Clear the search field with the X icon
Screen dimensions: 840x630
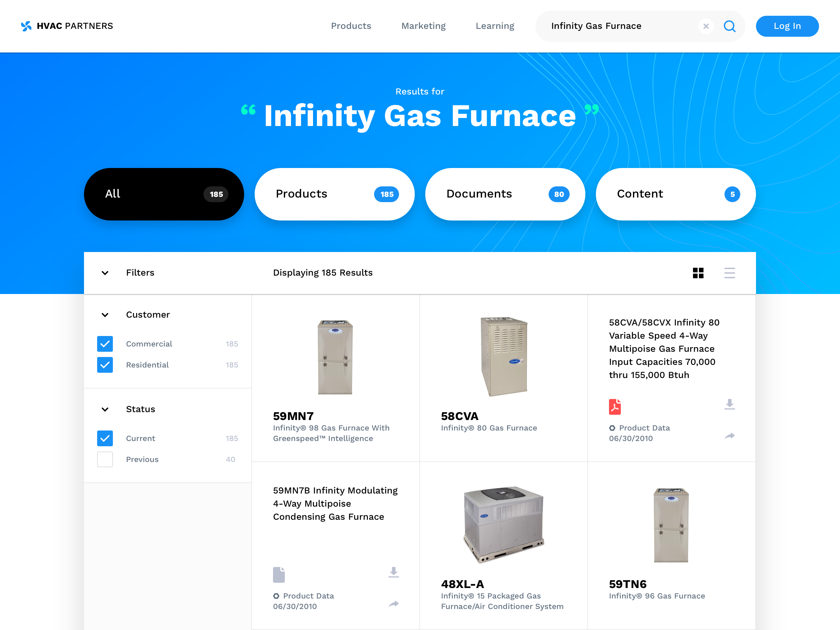(706, 26)
